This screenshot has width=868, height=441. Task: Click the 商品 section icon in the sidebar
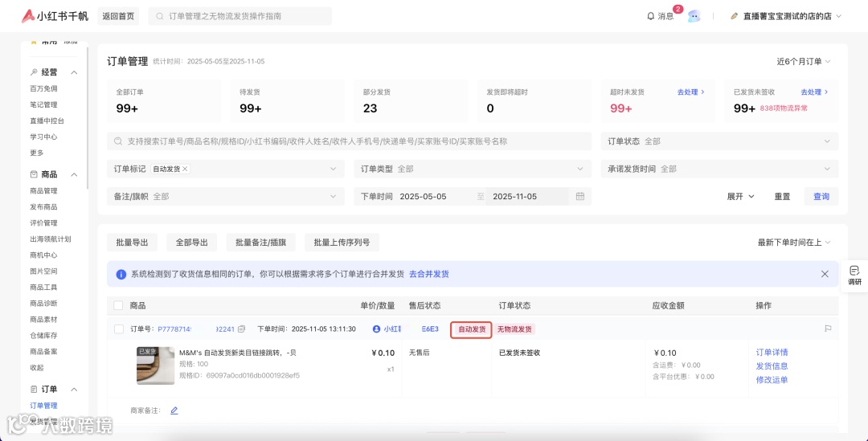click(x=34, y=174)
